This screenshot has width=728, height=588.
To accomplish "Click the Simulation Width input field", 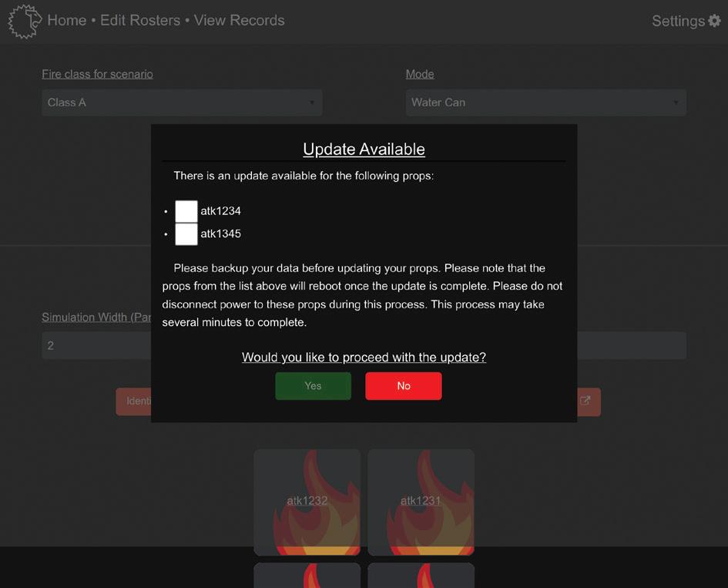I will click(96, 345).
